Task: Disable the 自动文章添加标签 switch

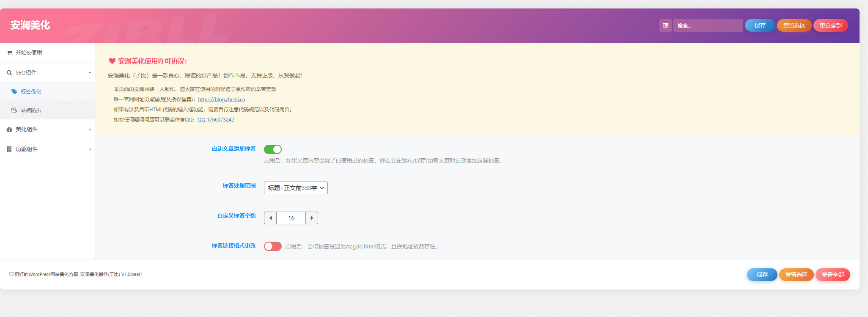Action: click(x=273, y=149)
